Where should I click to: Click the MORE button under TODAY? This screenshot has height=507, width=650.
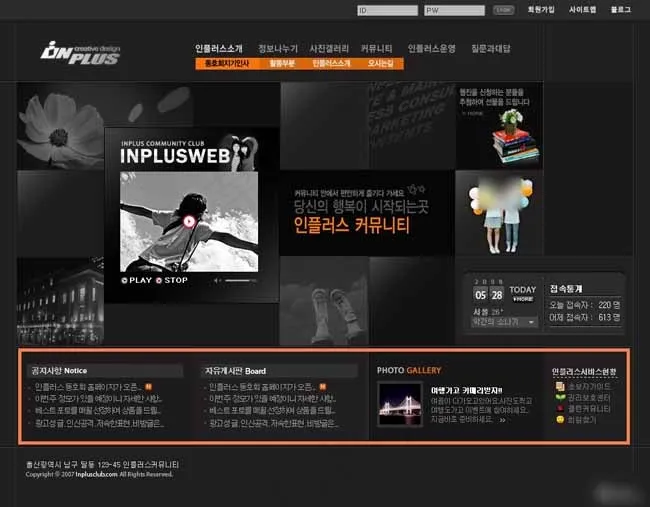tap(523, 299)
